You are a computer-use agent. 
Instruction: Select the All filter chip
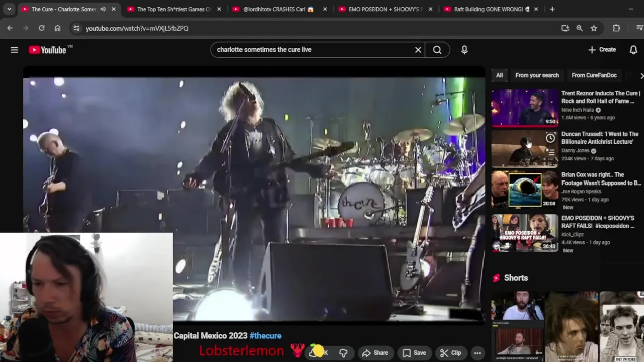(x=499, y=75)
